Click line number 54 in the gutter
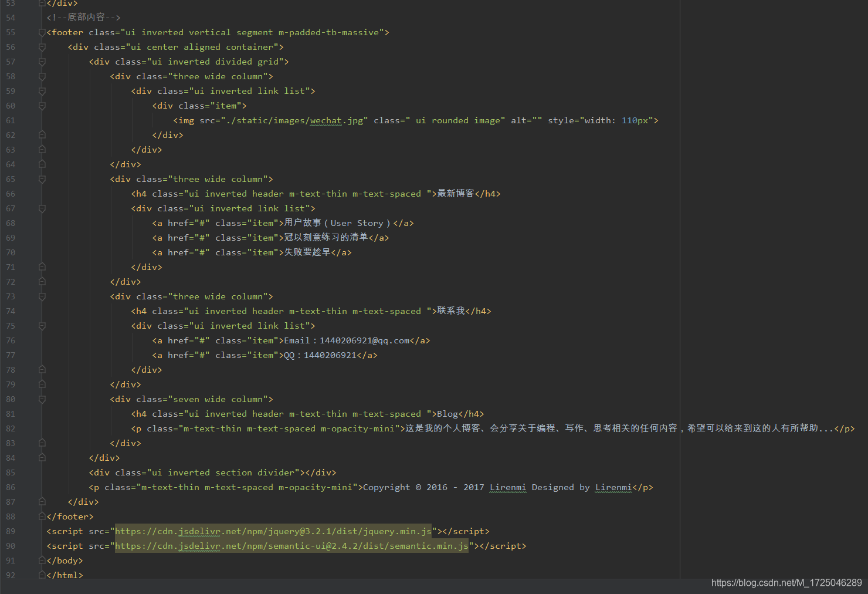 (11, 18)
